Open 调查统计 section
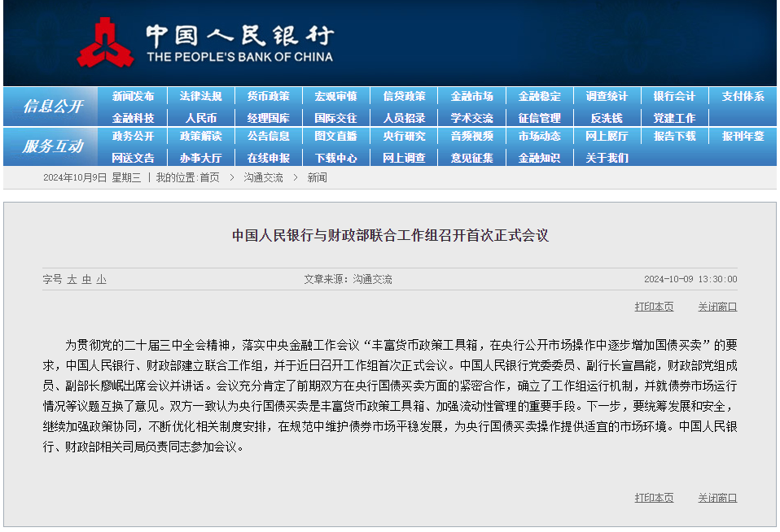The width and height of the screenshot is (780, 532). [x=607, y=97]
